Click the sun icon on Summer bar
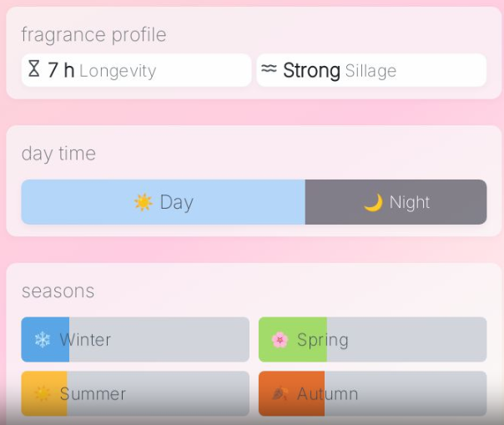 pyautogui.click(x=43, y=394)
